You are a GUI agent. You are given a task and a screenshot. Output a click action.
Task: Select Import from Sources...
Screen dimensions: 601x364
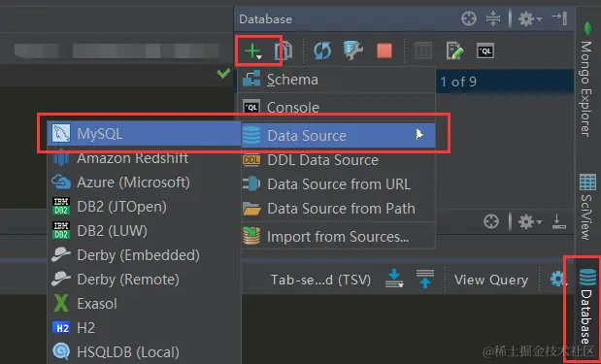click(338, 237)
